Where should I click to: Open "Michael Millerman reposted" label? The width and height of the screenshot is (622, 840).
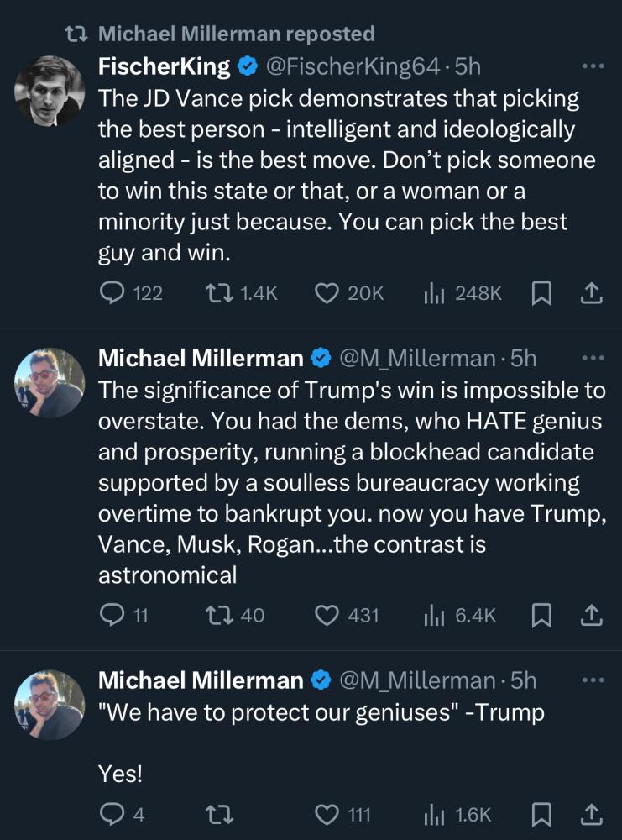[236, 34]
